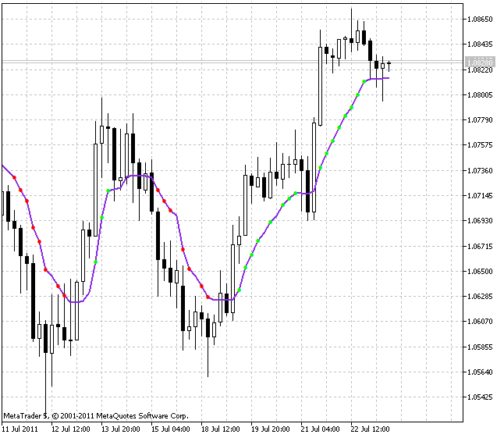The width and height of the screenshot is (504, 438).
Task: Click the 1.05425 price axis label
Action: [x=480, y=397]
